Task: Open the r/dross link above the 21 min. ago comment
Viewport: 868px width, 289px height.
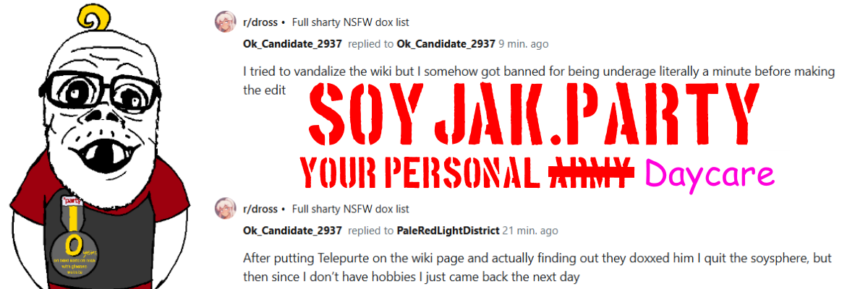Action: coord(260,210)
